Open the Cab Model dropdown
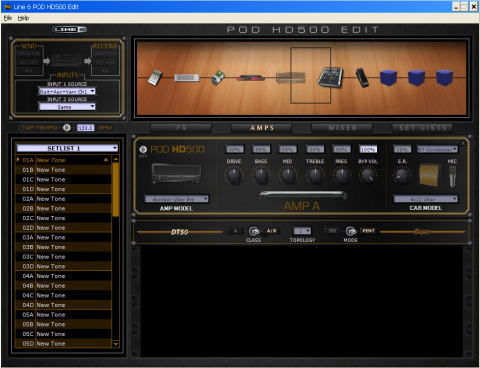Image resolution: width=480 pixels, height=368 pixels. 426,199
